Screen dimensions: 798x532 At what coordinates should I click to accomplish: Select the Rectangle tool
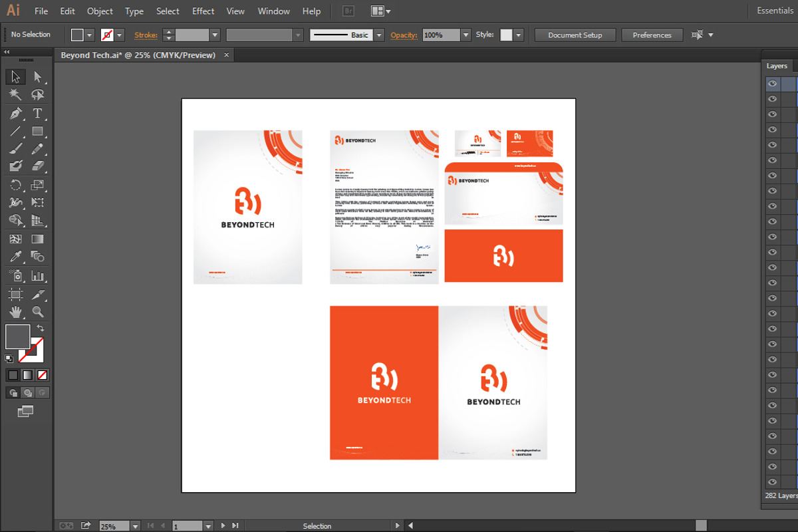click(38, 131)
